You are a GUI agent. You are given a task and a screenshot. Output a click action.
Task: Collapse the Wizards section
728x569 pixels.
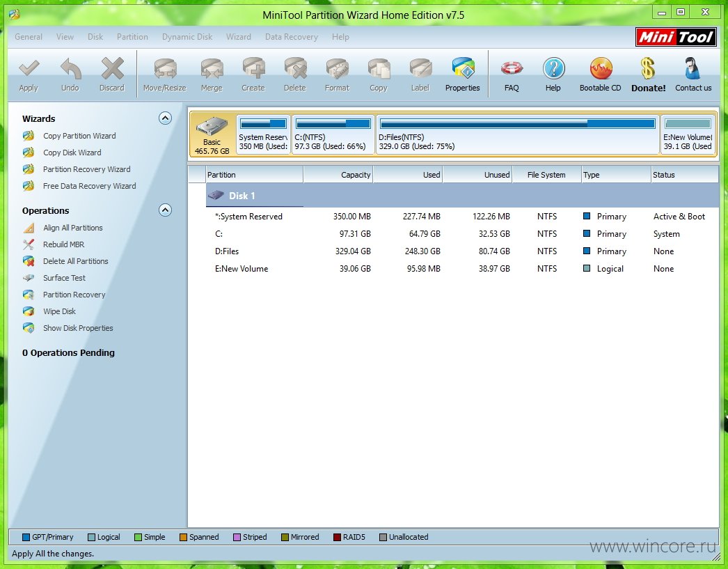(x=165, y=118)
